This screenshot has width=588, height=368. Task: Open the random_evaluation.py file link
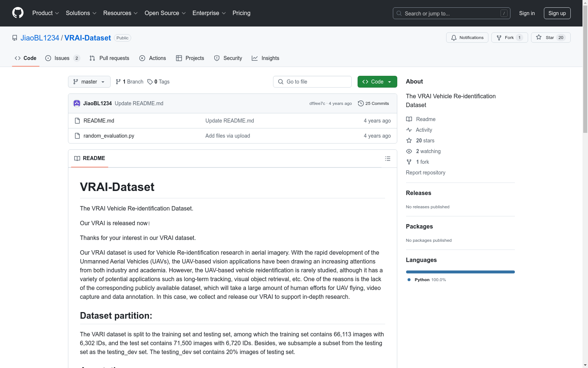[109, 136]
